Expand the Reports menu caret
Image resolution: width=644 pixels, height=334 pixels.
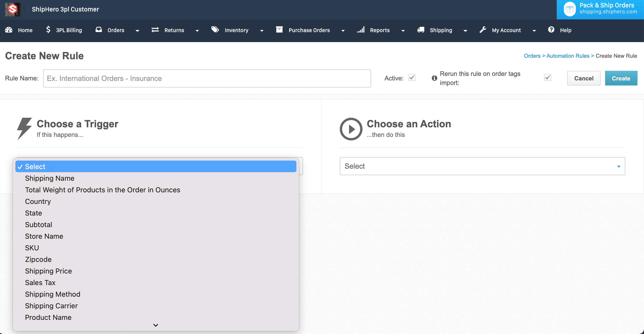[403, 31]
